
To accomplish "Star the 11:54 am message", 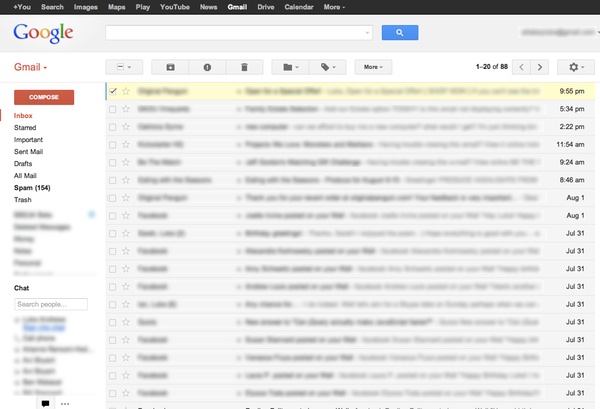I will pyautogui.click(x=126, y=145).
